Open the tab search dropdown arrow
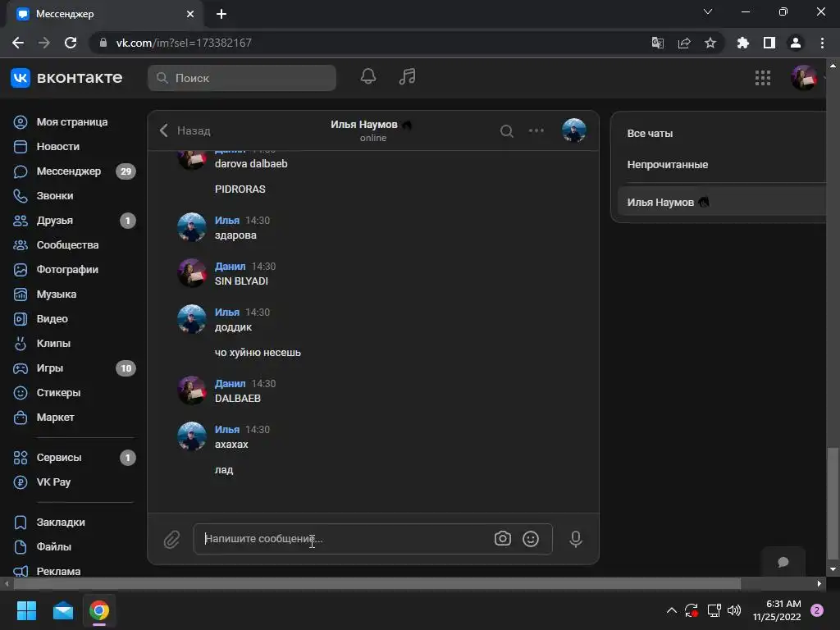The image size is (840, 630). tap(708, 11)
